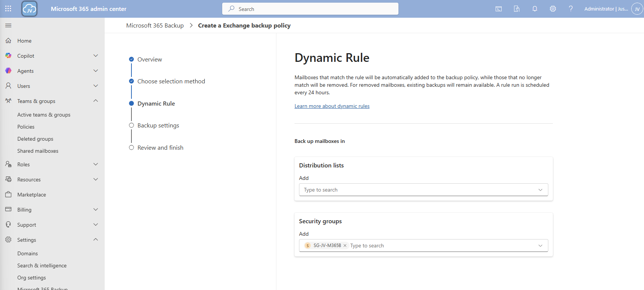Image resolution: width=644 pixels, height=290 pixels.
Task: Open the Cloud Shell terminal icon
Action: pos(499,9)
